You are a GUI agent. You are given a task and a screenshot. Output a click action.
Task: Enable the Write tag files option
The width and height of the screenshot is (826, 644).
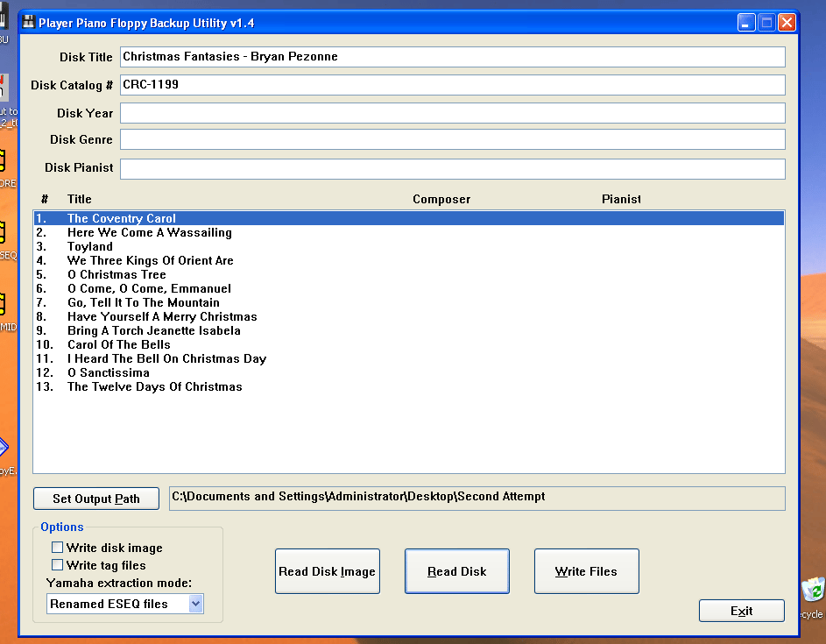click(x=57, y=564)
